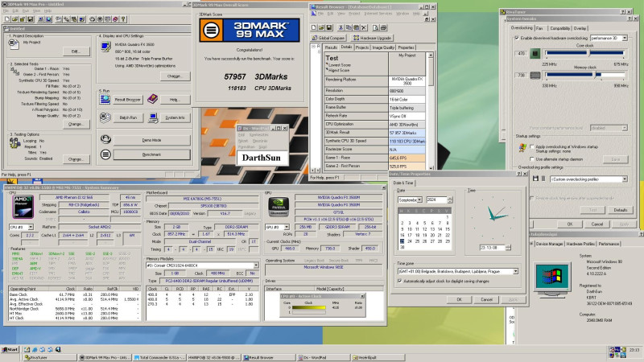The width and height of the screenshot is (644, 362).
Task: Click the save profile floppy icon in RivaTuner
Action: [535, 179]
